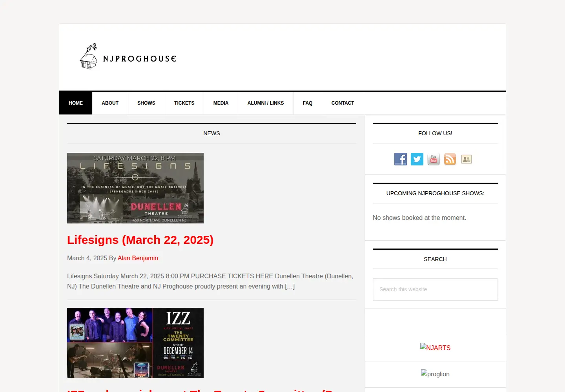
Task: Click the March 4, 2025 post date
Action: 87,258
